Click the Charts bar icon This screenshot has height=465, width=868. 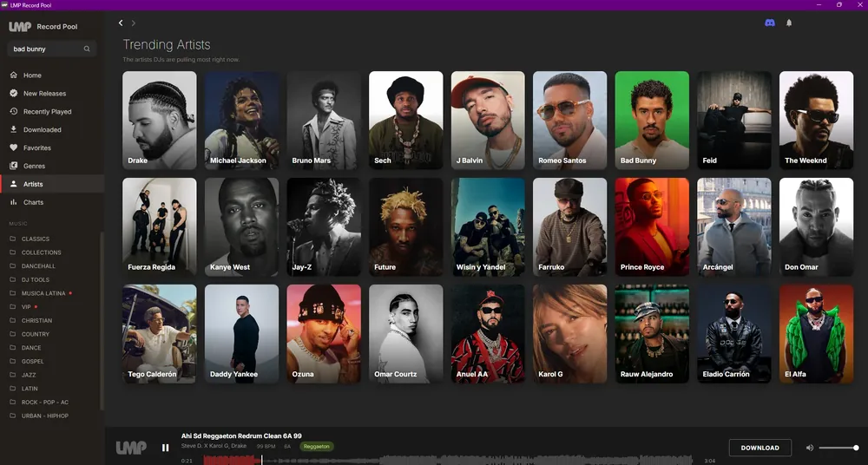pyautogui.click(x=13, y=202)
